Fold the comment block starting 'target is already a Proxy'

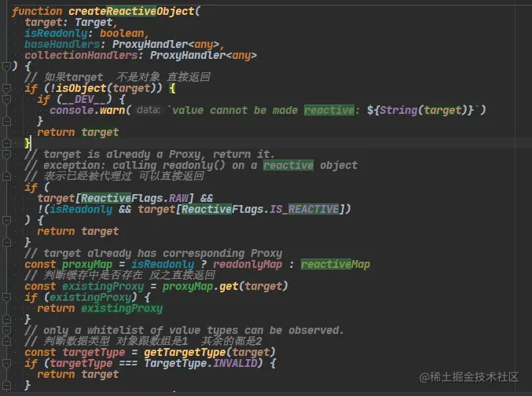tap(6, 155)
